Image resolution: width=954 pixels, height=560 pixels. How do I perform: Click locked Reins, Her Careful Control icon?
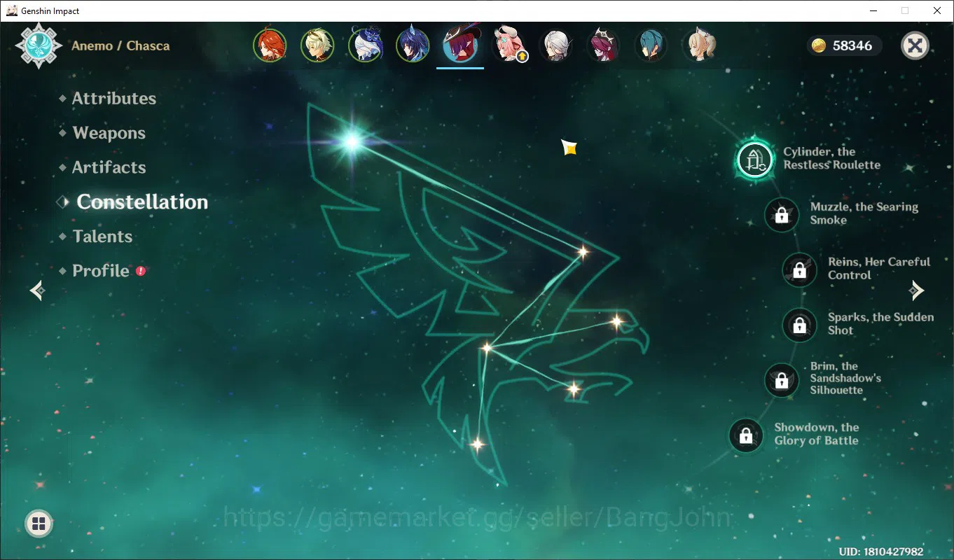click(x=799, y=269)
